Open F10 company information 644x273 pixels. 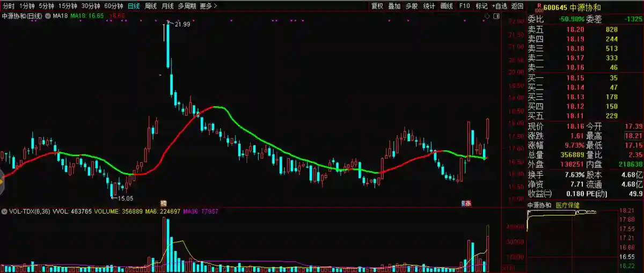point(465,6)
